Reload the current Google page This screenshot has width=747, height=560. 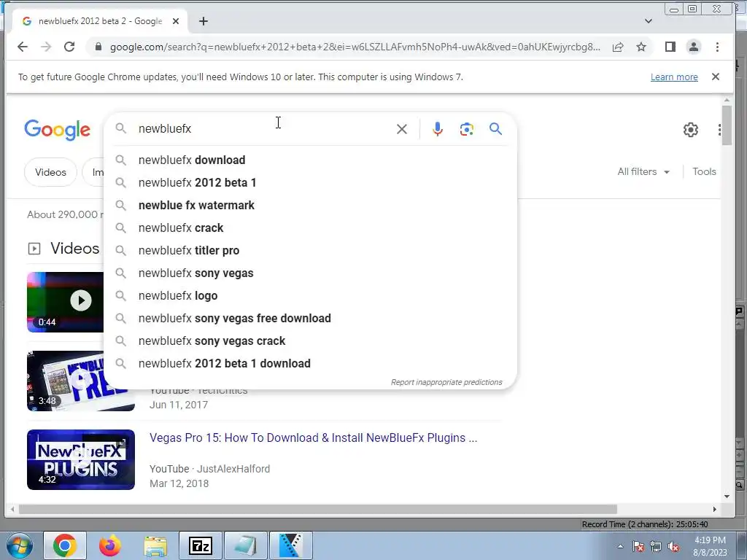[x=69, y=47]
